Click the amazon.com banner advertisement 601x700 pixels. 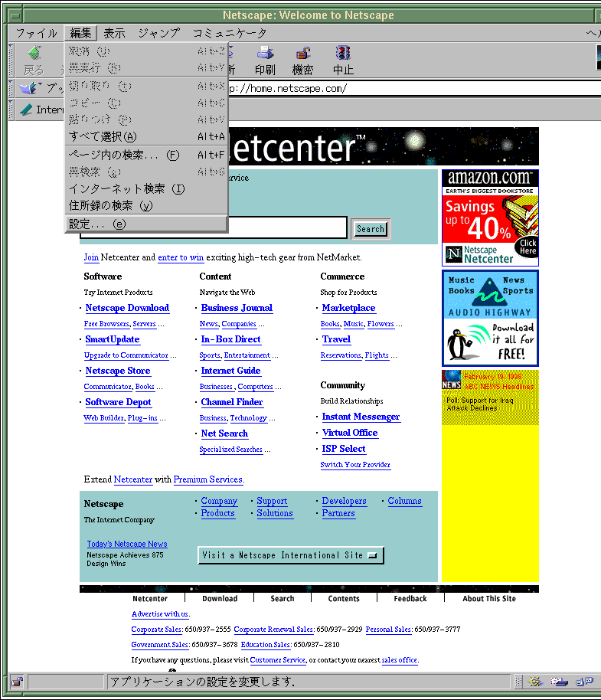tap(490, 218)
